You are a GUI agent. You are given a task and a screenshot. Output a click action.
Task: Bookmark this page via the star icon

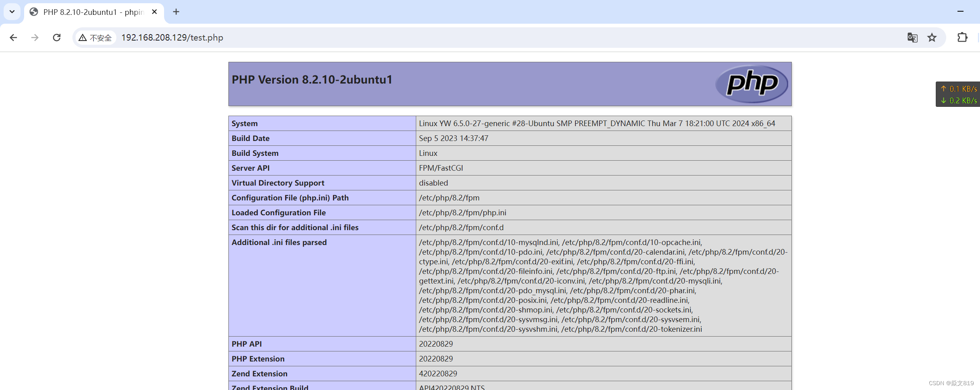click(932, 37)
